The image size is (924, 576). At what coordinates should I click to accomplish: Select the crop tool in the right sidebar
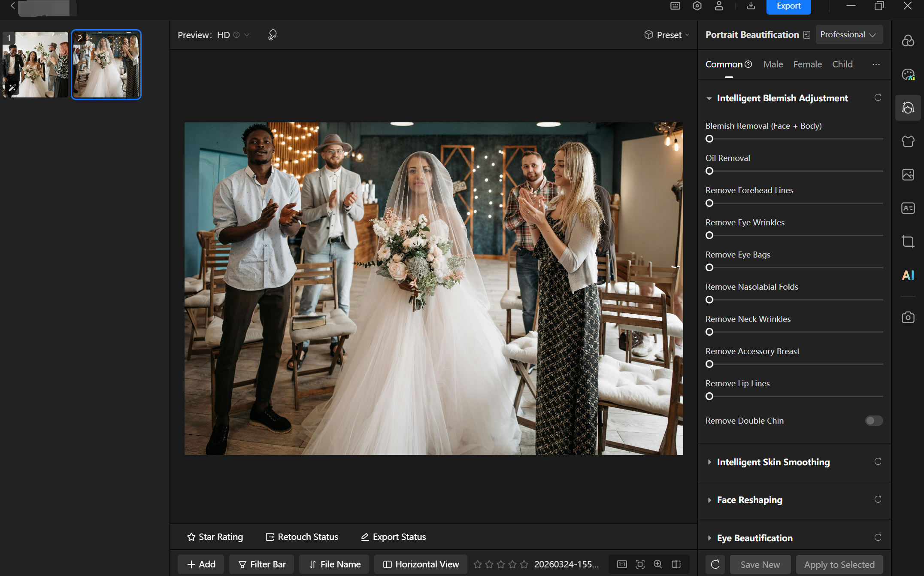pos(908,242)
